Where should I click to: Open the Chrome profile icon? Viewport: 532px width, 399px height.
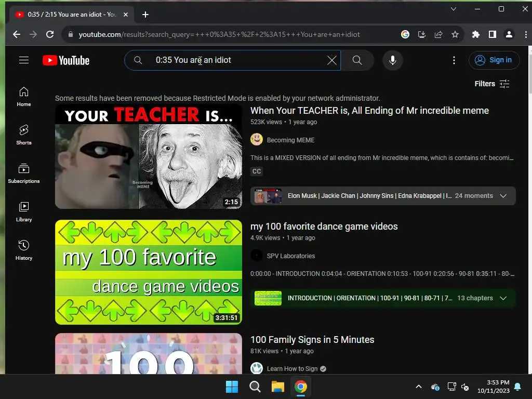[x=509, y=34]
